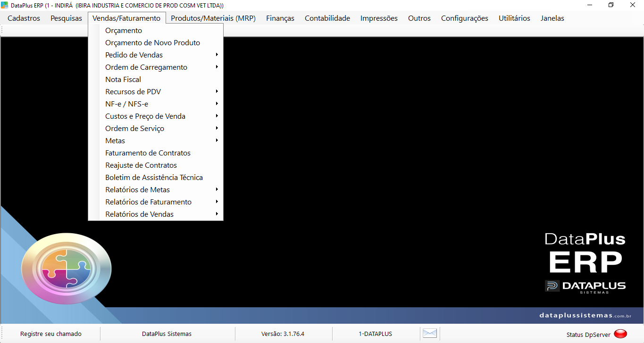Click the puzzle piece logo emblem
This screenshot has width=644, height=343.
[x=67, y=268]
